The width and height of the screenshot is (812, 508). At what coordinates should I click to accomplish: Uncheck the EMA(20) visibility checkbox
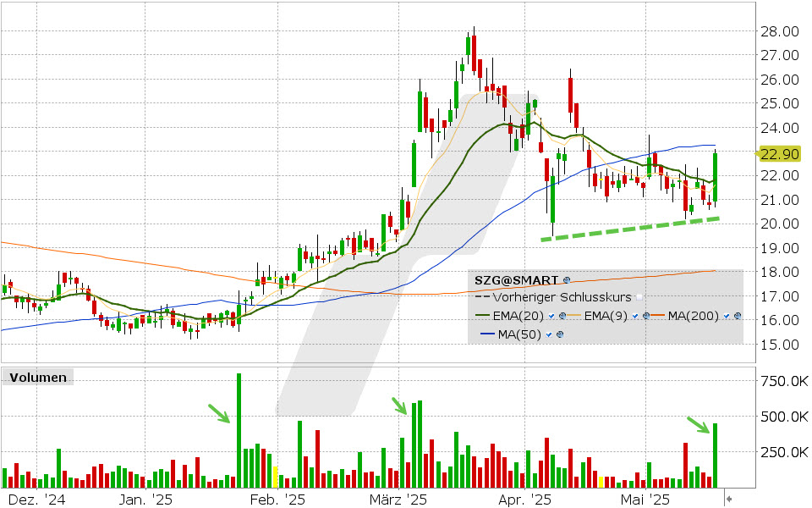click(551, 316)
